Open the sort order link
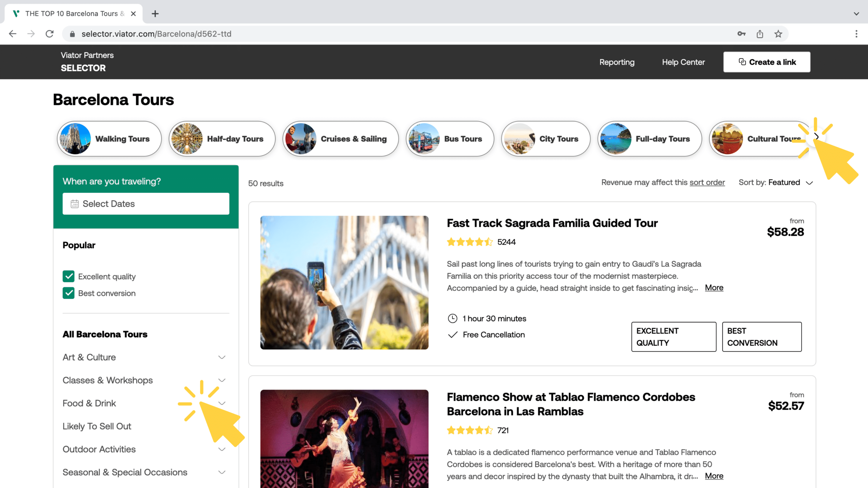This screenshot has height=488, width=868. [707, 182]
